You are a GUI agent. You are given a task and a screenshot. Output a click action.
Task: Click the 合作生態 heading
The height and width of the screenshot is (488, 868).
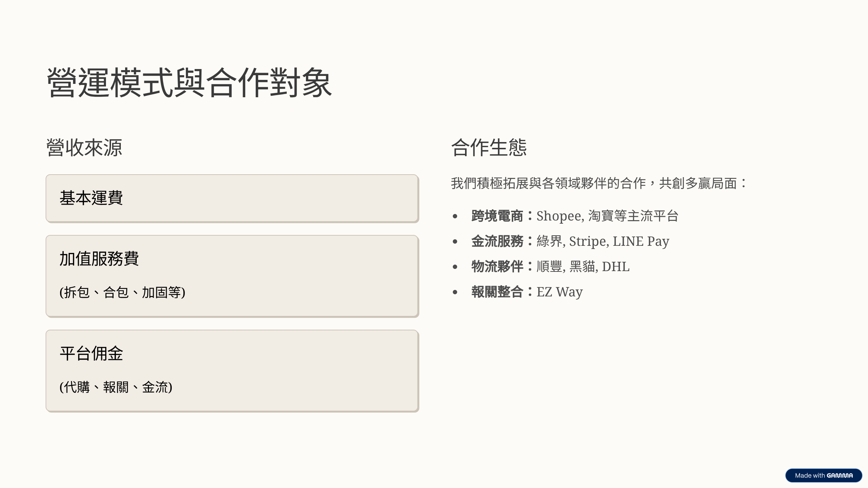pyautogui.click(x=489, y=147)
